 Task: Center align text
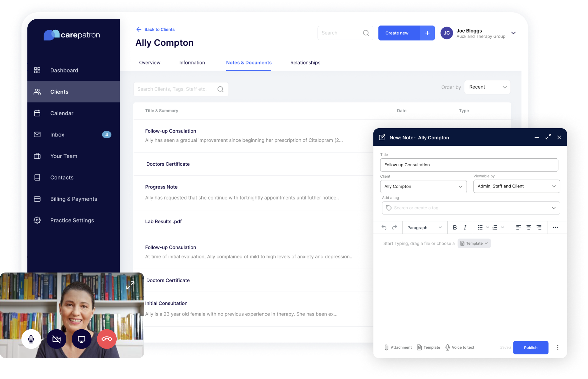(x=529, y=227)
